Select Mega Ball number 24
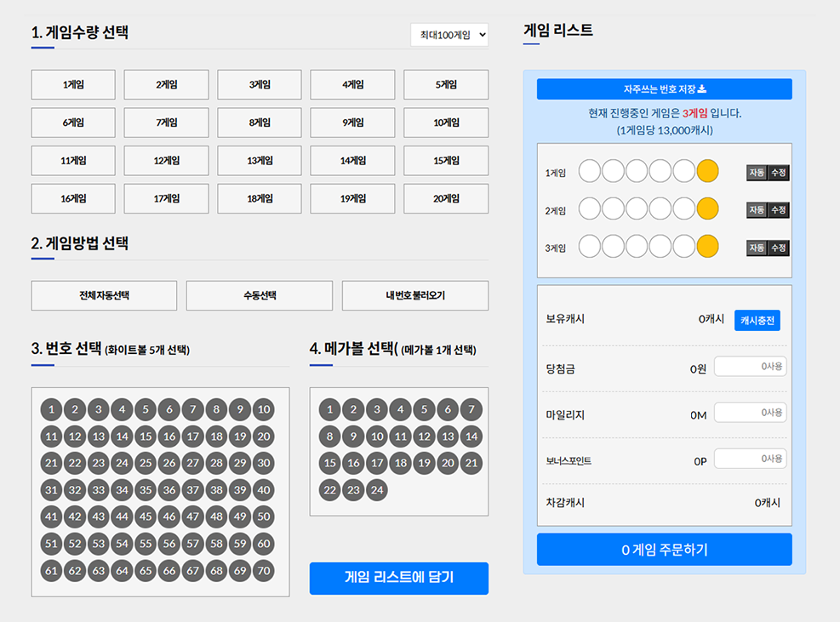The width and height of the screenshot is (840, 622). tap(376, 490)
